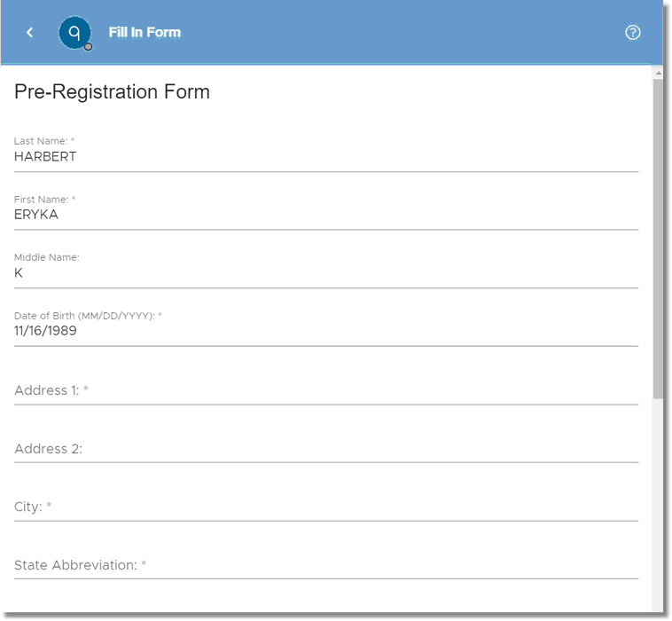
Task: Click the Pre-Registration Form heading
Action: [112, 91]
